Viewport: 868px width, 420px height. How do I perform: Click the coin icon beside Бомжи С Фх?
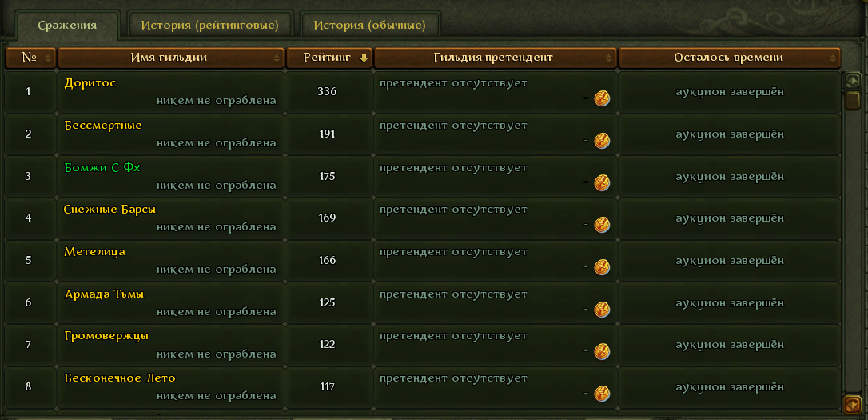[602, 183]
